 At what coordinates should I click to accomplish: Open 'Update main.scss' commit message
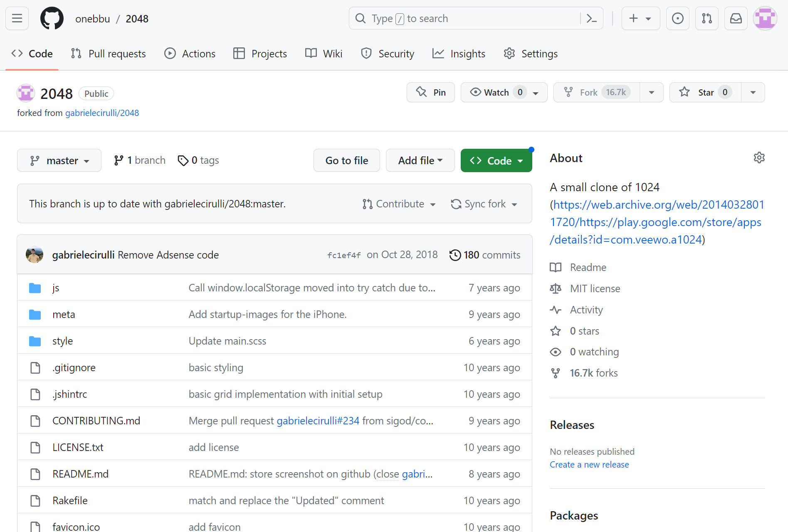[227, 341]
